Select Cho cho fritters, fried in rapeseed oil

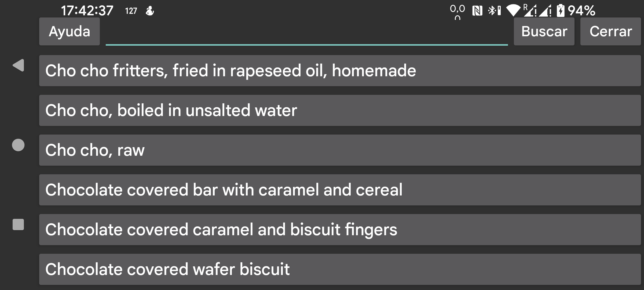(x=340, y=71)
